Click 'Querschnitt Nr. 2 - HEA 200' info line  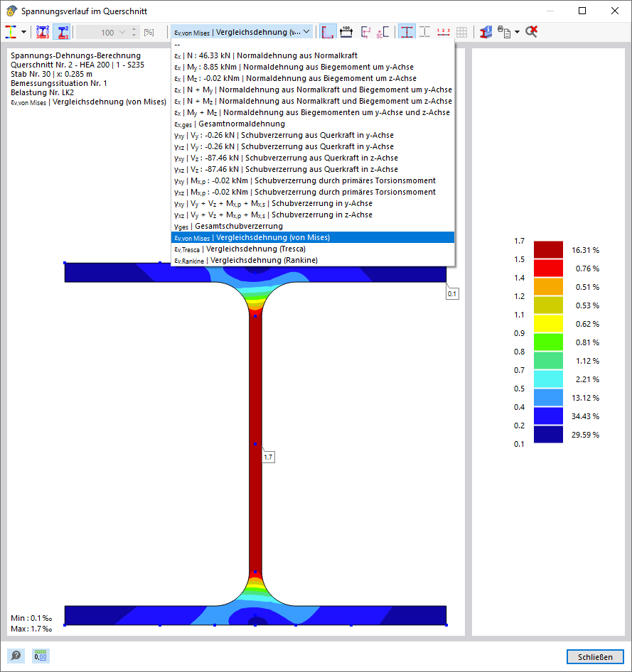(x=77, y=65)
